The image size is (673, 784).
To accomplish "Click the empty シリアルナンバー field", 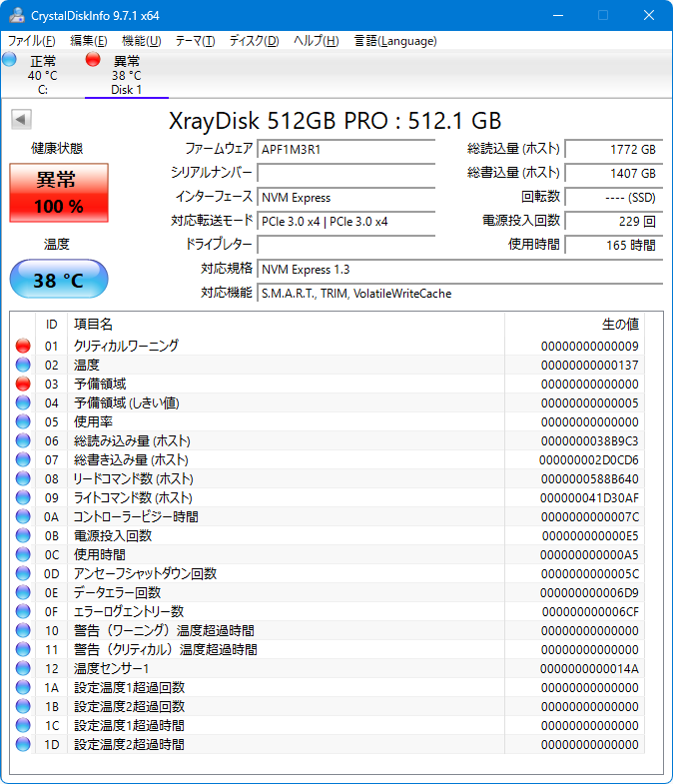I will pyautogui.click(x=346, y=173).
